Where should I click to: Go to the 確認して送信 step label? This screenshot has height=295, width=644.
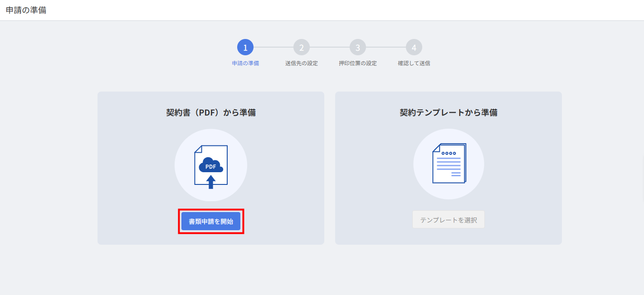(414, 63)
